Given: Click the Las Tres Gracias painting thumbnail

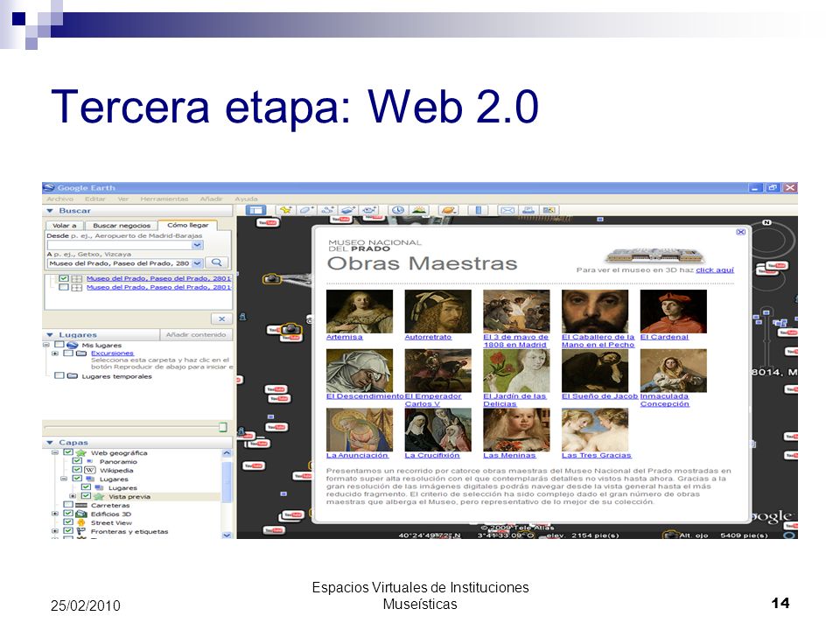Looking at the screenshot, I should [x=595, y=430].
